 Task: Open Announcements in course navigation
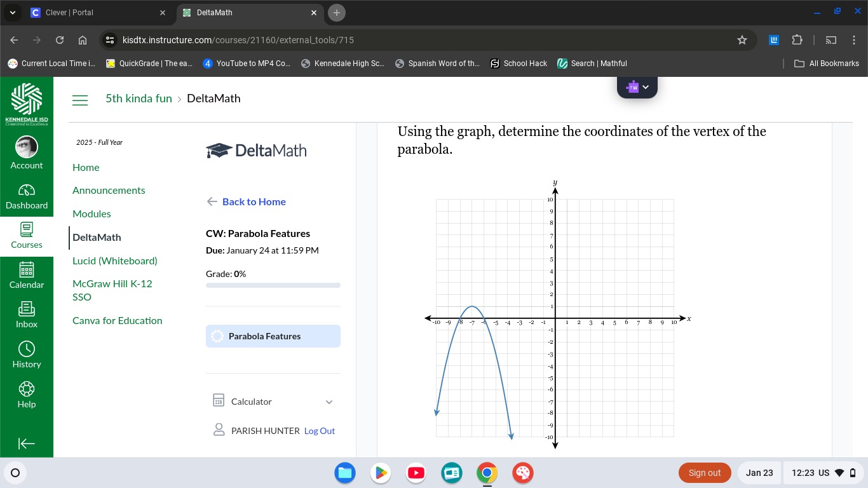[109, 190]
